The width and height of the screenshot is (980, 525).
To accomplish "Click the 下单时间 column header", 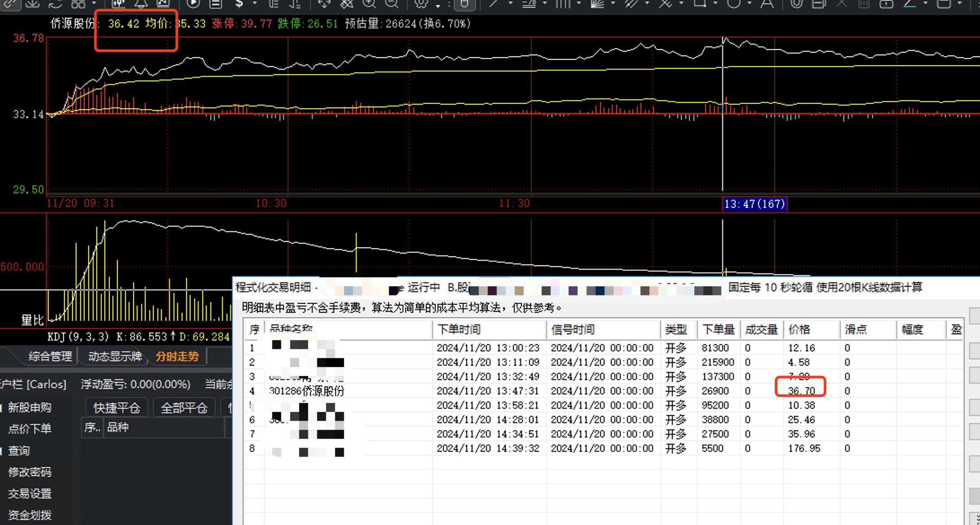I will [x=489, y=330].
